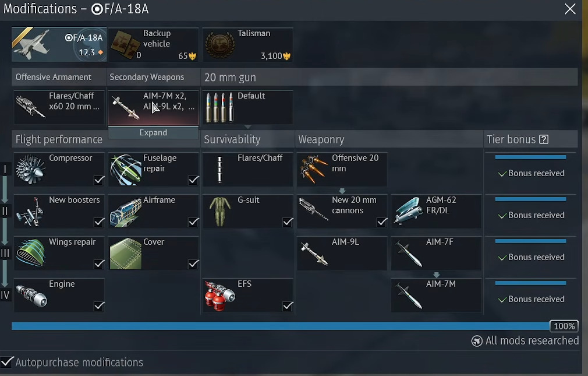Select the Flight performance column header
The height and width of the screenshot is (376, 588).
(59, 139)
